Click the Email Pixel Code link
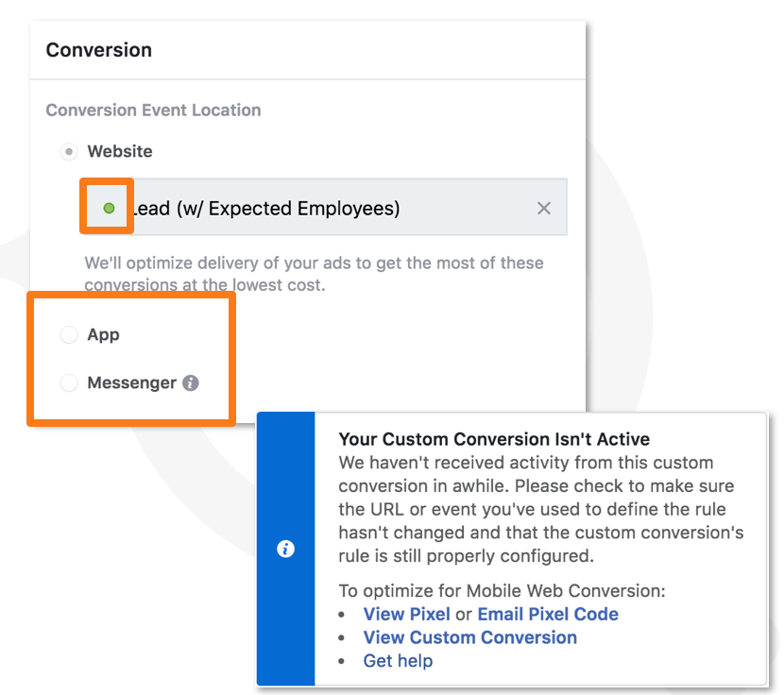This screenshot has width=784, height=695. pos(548,614)
